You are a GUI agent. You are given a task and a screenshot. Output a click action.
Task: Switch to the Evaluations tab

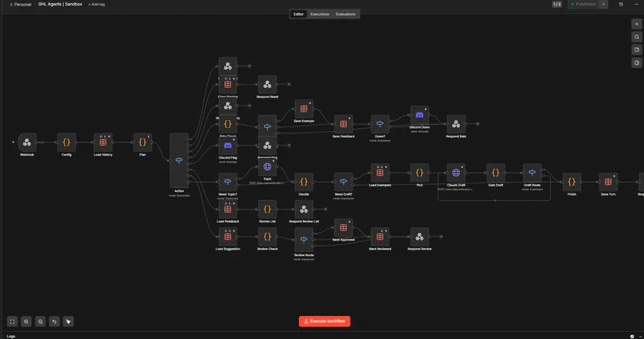pyautogui.click(x=345, y=14)
